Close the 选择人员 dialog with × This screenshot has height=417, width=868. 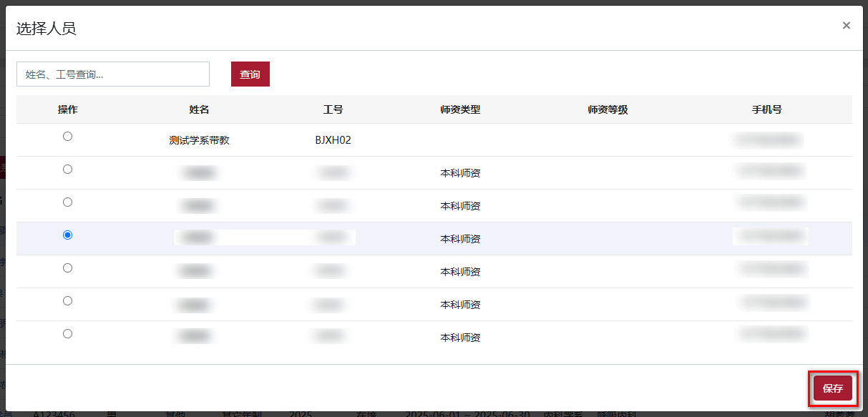pos(846,26)
